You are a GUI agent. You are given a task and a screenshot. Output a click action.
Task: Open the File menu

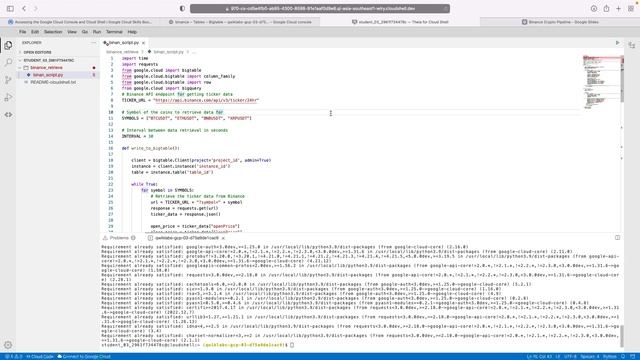coord(22,32)
